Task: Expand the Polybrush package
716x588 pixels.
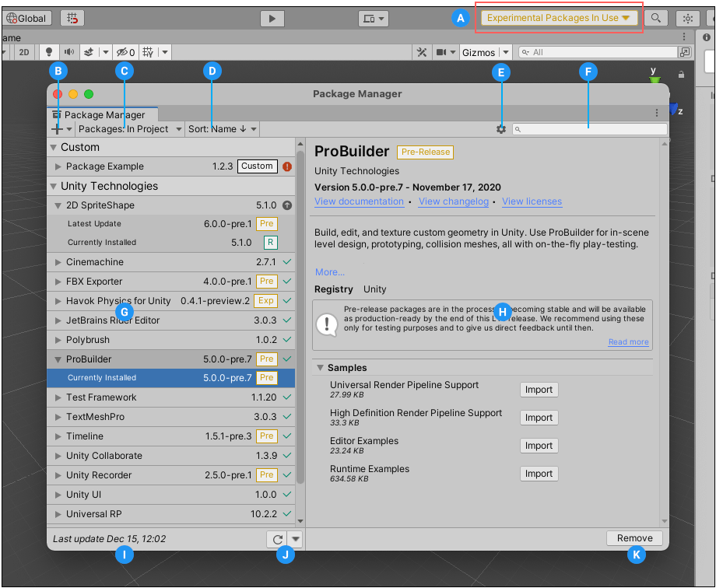Action: pyautogui.click(x=58, y=340)
